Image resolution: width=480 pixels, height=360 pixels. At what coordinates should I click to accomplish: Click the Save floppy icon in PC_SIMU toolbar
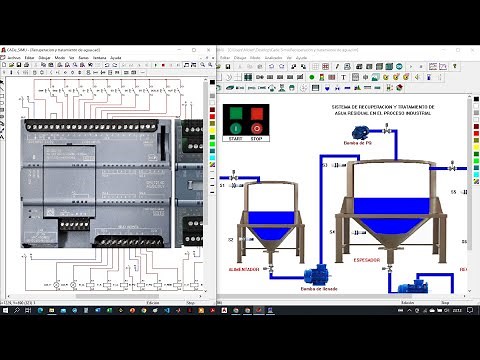point(228,66)
